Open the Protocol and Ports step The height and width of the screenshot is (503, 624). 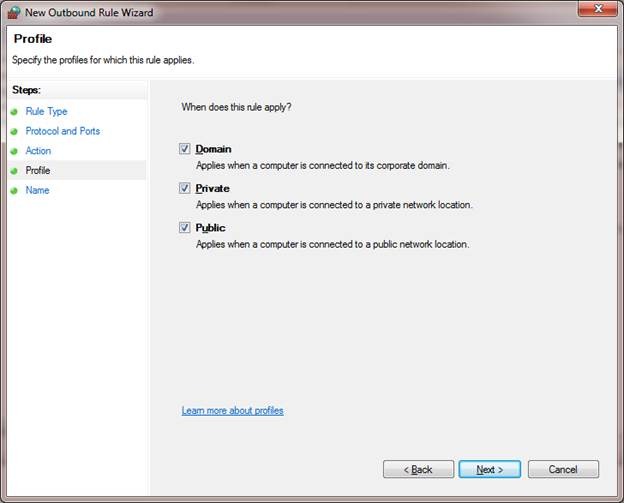(x=62, y=131)
